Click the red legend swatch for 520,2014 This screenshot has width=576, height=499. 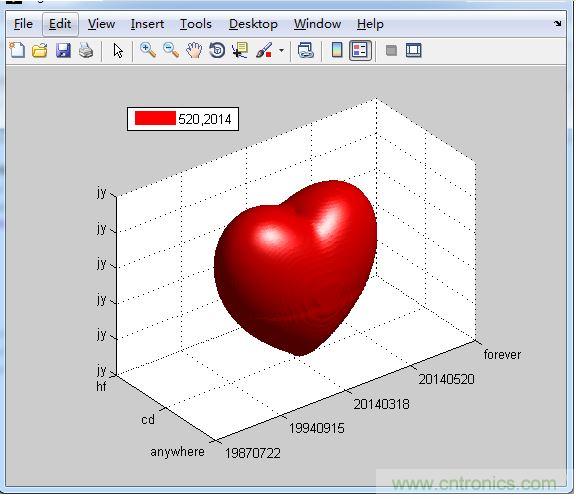pyautogui.click(x=155, y=119)
